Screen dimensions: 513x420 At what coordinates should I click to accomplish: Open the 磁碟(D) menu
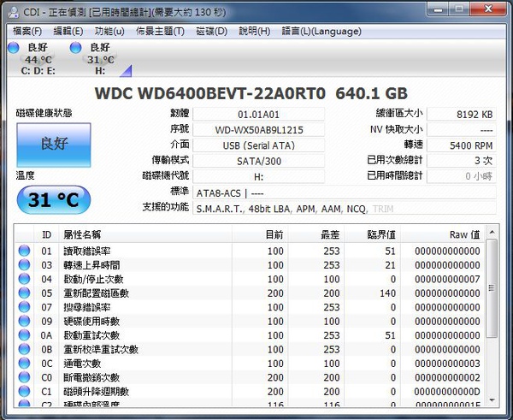coord(211,32)
